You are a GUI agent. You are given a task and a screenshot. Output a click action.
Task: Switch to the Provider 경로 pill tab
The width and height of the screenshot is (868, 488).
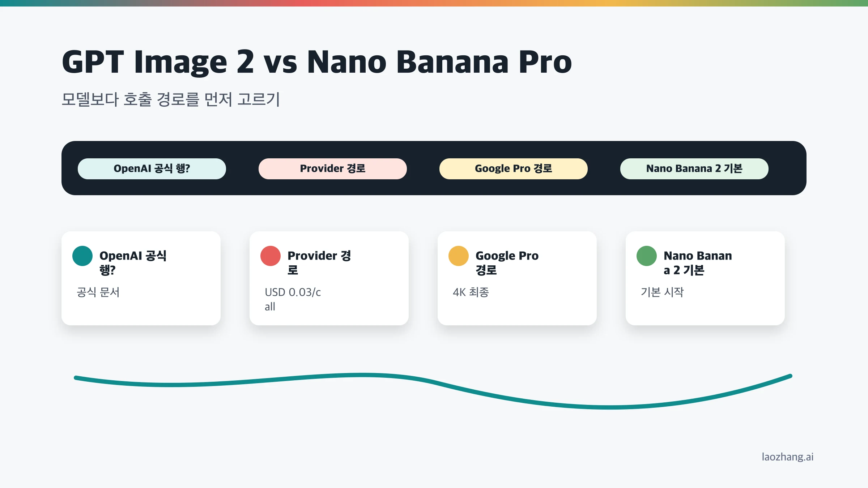[333, 169]
